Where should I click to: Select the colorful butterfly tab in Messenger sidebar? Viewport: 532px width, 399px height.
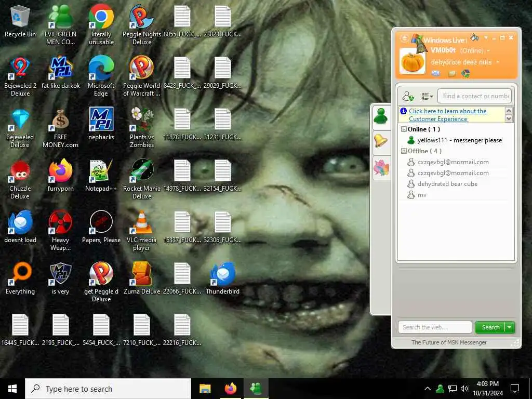(x=381, y=168)
